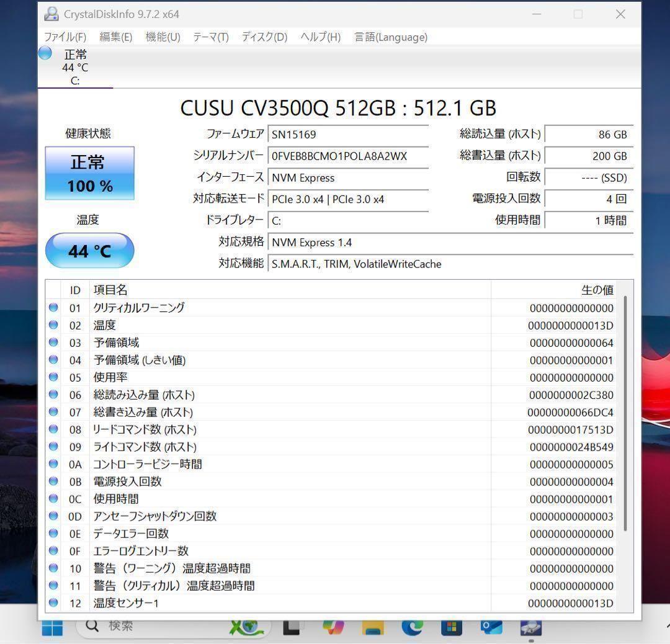The image size is (670, 644).
Task: Click the 44 °C temperature button
Action: click(89, 251)
